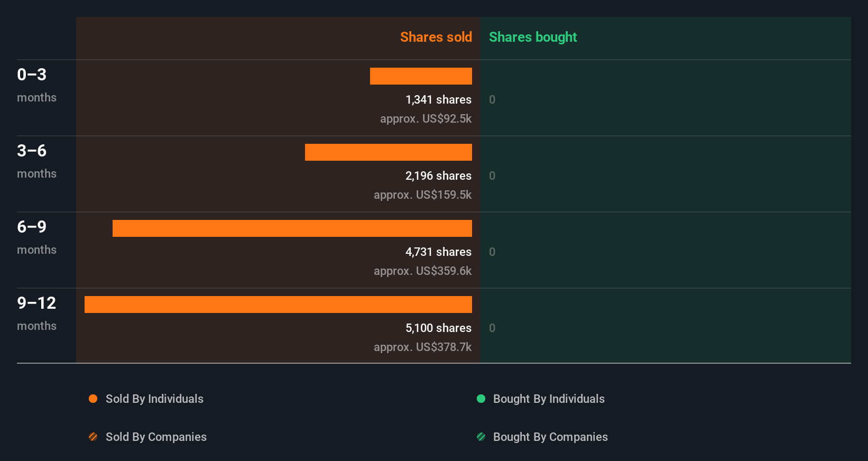Click the 1,341 shares value
Image resolution: width=868 pixels, height=461 pixels.
coord(438,99)
